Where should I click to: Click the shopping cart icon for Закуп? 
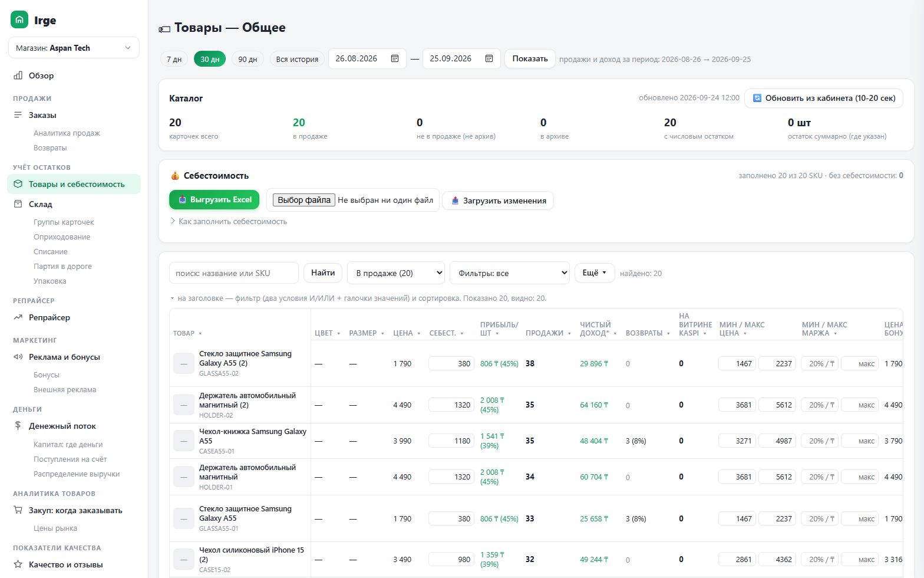(18, 510)
